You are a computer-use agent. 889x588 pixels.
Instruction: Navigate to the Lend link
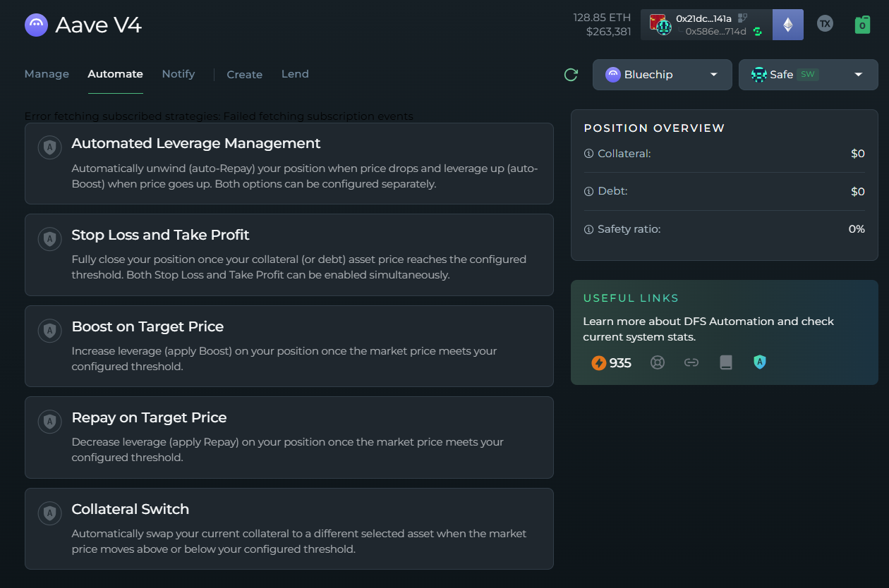[x=295, y=74]
